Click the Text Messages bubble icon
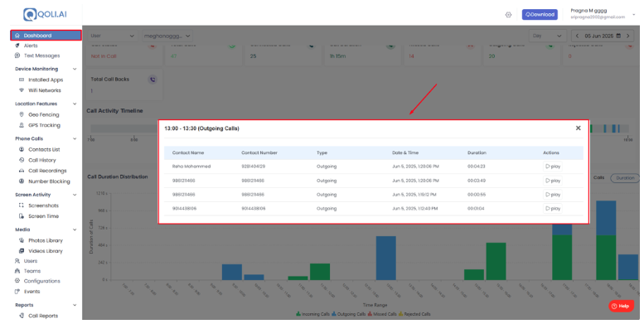The height and width of the screenshot is (324, 644). click(17, 56)
